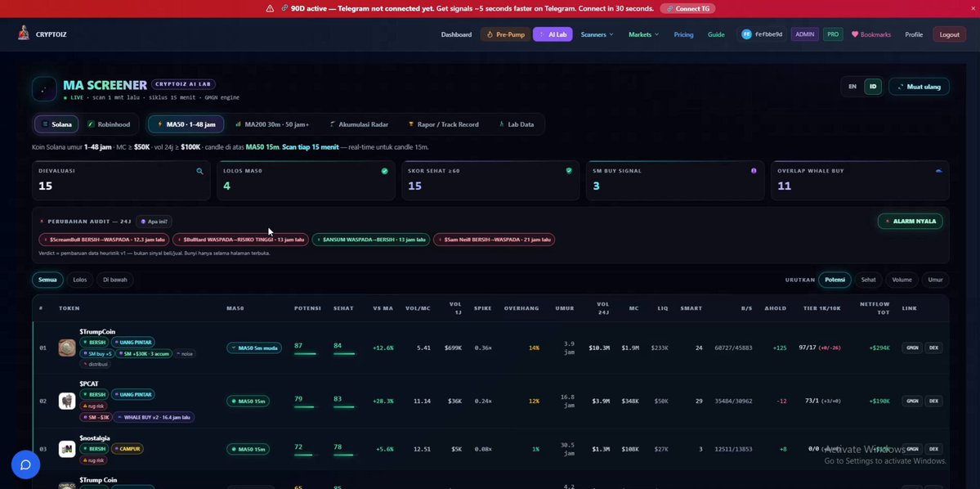Click the Logout button

tap(949, 34)
